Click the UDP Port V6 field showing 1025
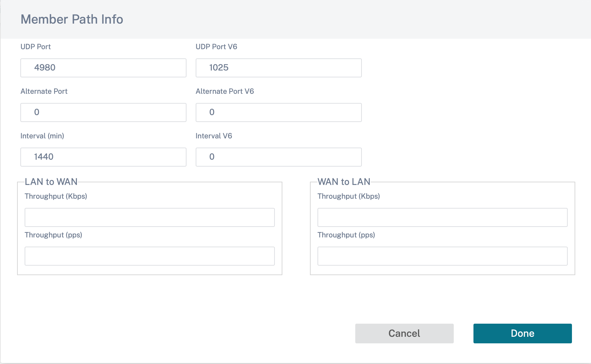 [279, 68]
